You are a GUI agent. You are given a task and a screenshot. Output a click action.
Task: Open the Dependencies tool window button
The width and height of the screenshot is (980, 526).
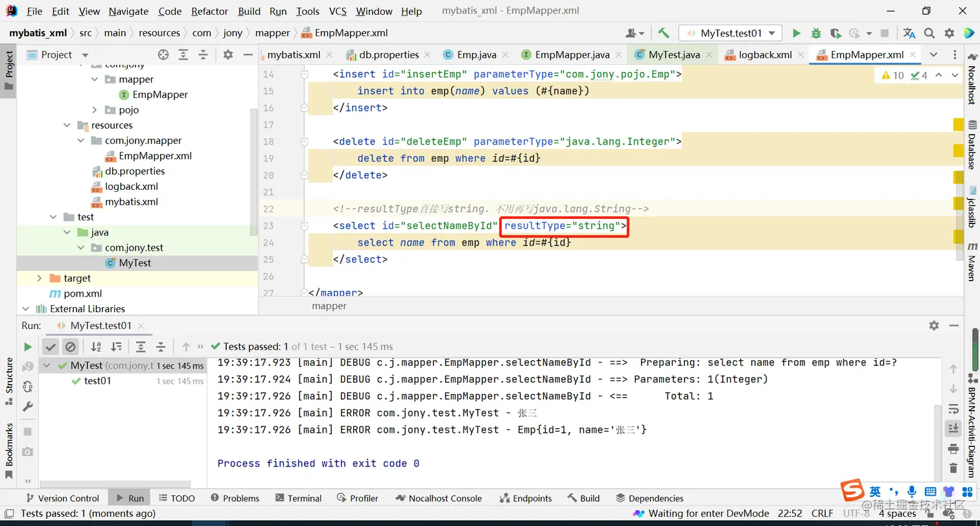(x=649, y=498)
